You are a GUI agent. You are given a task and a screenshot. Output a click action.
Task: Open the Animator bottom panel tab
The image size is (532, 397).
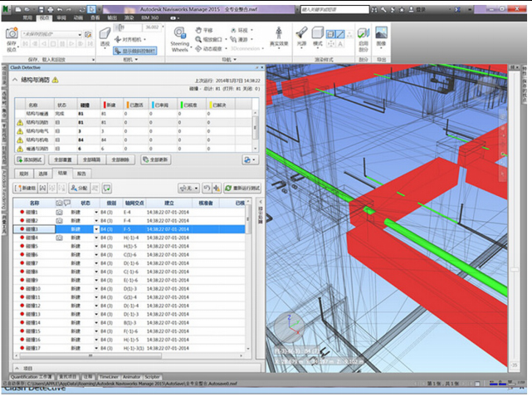coord(131,377)
